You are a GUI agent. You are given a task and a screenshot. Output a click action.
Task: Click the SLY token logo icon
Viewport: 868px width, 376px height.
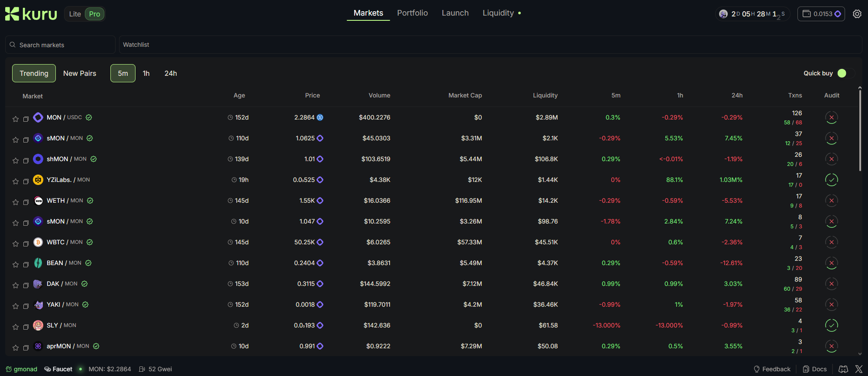pos(38,325)
